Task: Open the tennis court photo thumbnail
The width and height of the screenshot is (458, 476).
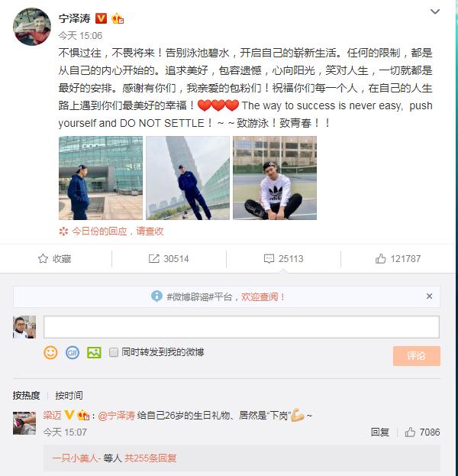Action: (x=275, y=178)
